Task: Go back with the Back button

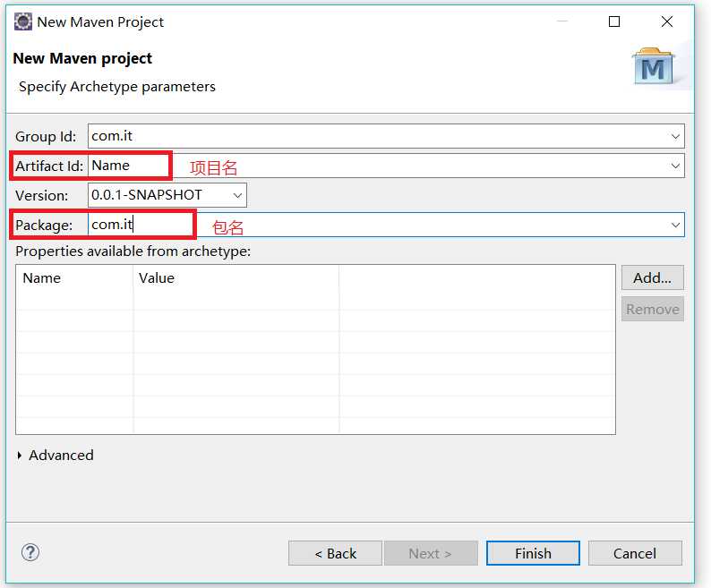Action: pos(335,553)
